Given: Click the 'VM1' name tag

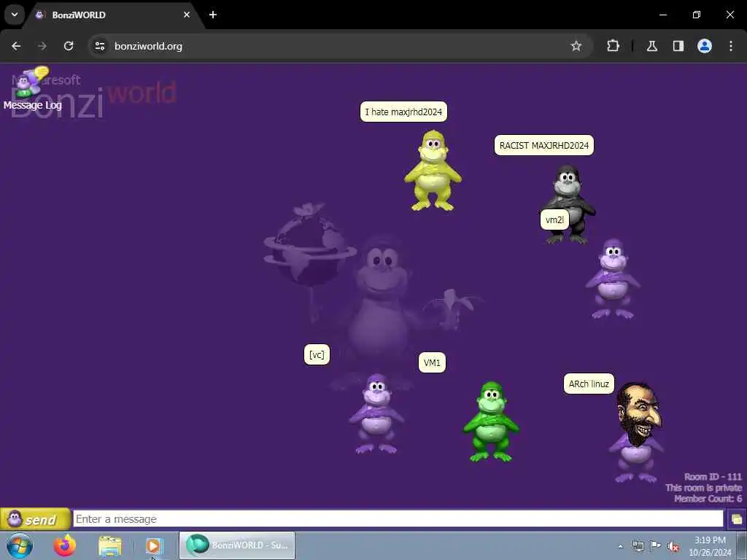Looking at the screenshot, I should click(432, 362).
